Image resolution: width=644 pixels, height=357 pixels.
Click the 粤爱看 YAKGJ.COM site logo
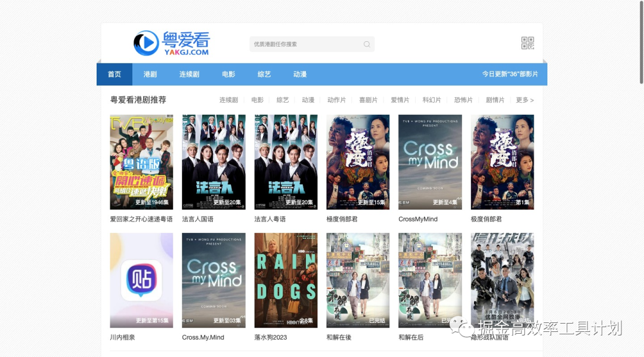(172, 43)
